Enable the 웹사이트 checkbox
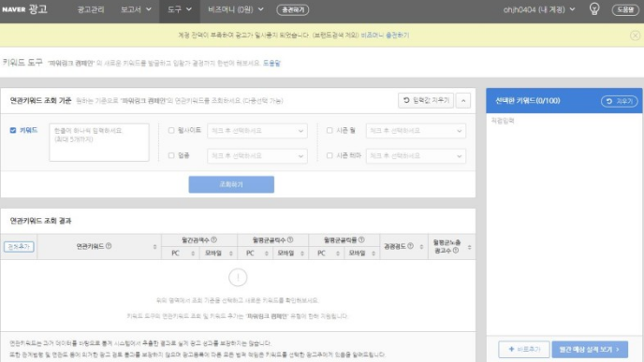The width and height of the screenshot is (644, 362). [x=171, y=130]
